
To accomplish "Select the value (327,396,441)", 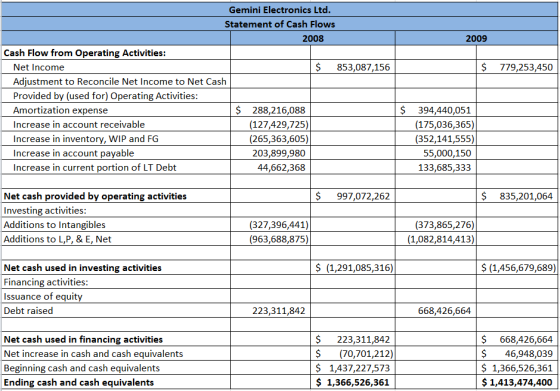I will 279,225.
